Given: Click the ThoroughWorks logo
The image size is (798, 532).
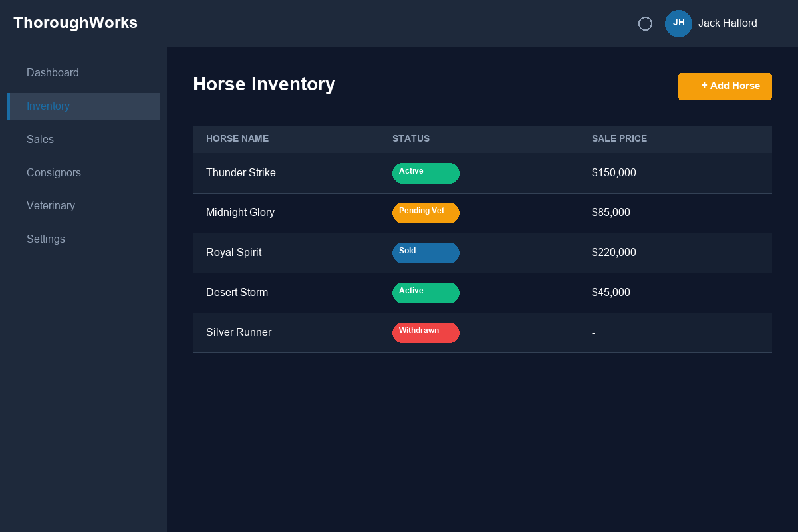Looking at the screenshot, I should [x=75, y=22].
